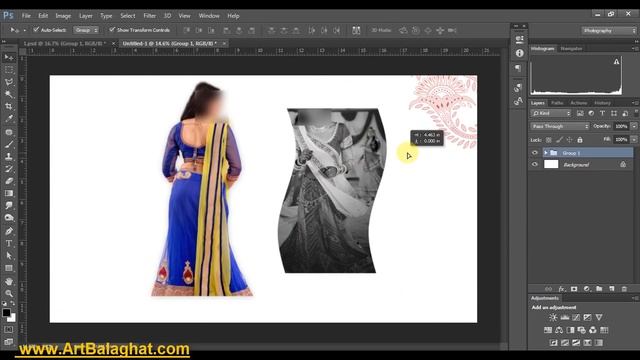
Task: Select the History Brush tool
Action: click(x=9, y=169)
